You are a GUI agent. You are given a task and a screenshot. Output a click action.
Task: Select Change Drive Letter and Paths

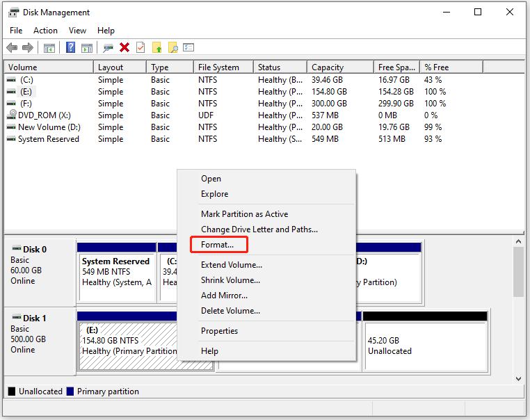(266, 229)
